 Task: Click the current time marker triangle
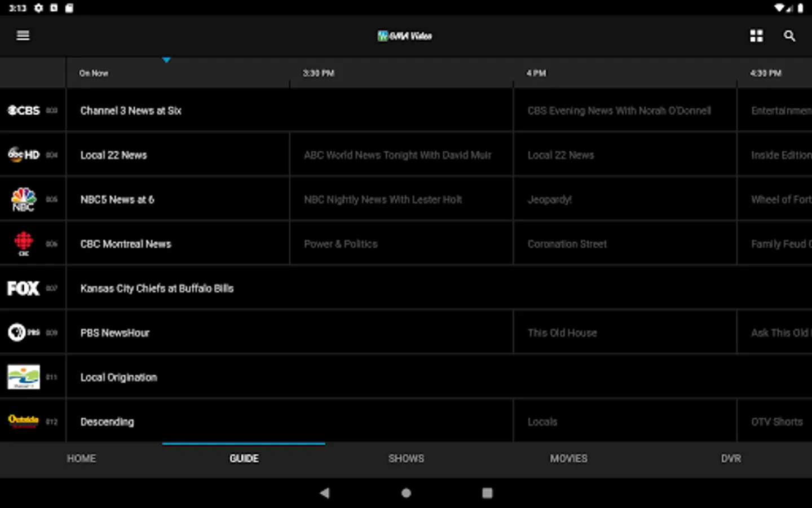click(x=166, y=60)
